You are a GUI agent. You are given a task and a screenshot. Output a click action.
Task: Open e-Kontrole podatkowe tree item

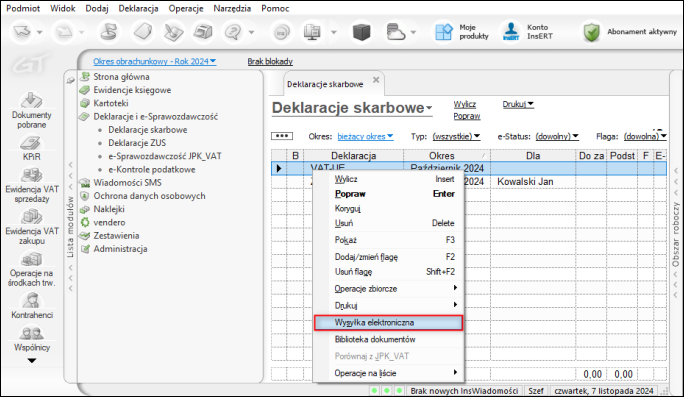(x=152, y=170)
